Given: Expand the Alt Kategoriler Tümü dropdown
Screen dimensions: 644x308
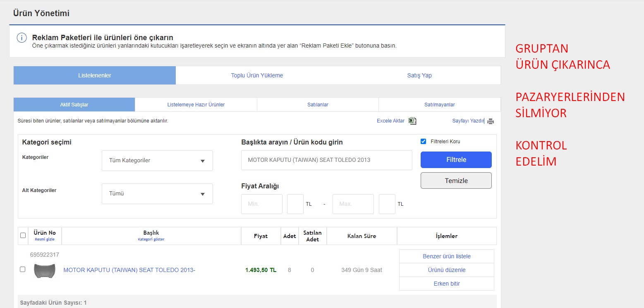Looking at the screenshot, I should pos(157,194).
